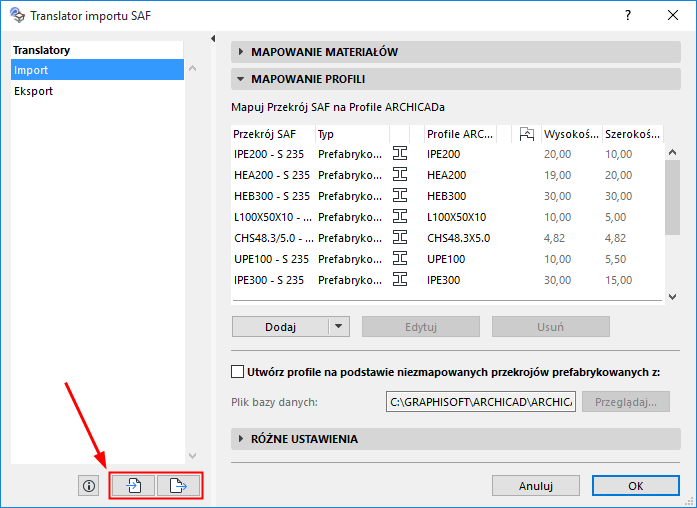The height and width of the screenshot is (508, 697).
Task: Click the profile icon in IPE200 row
Action: click(x=400, y=154)
